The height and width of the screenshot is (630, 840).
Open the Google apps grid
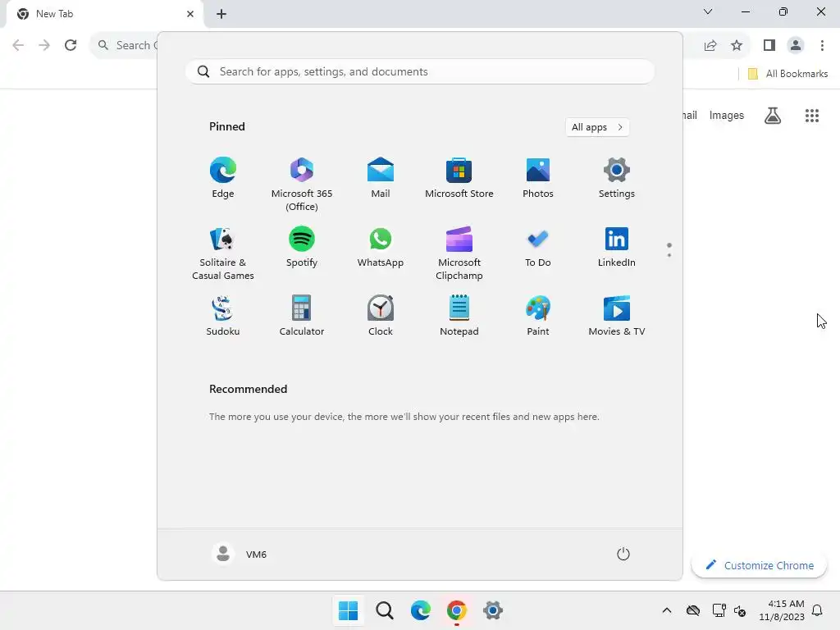(812, 115)
